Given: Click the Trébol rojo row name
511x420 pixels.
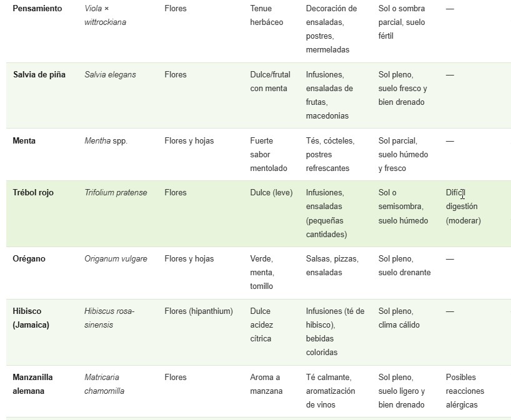Looking at the screenshot, I should click(33, 193).
